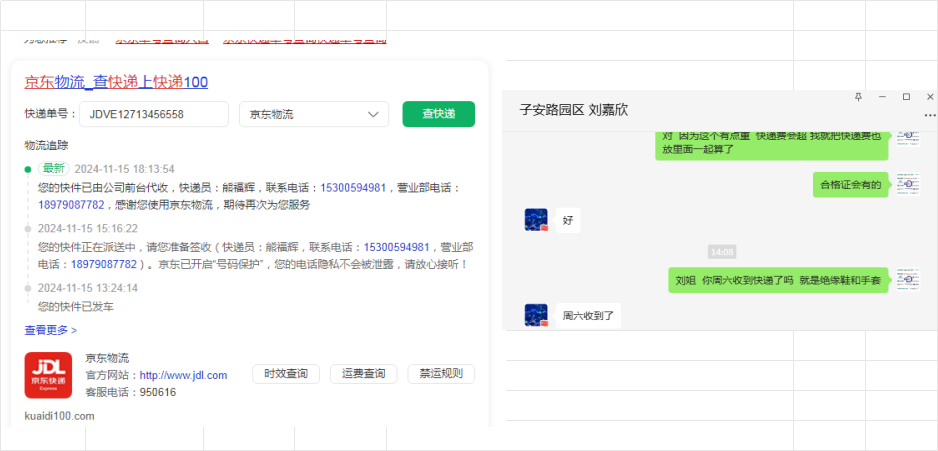Click the 京东物流 company name beside logo

click(107, 358)
